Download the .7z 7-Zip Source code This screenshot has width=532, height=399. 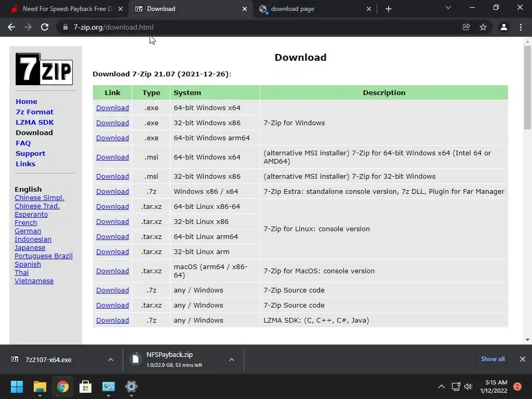[112, 290]
